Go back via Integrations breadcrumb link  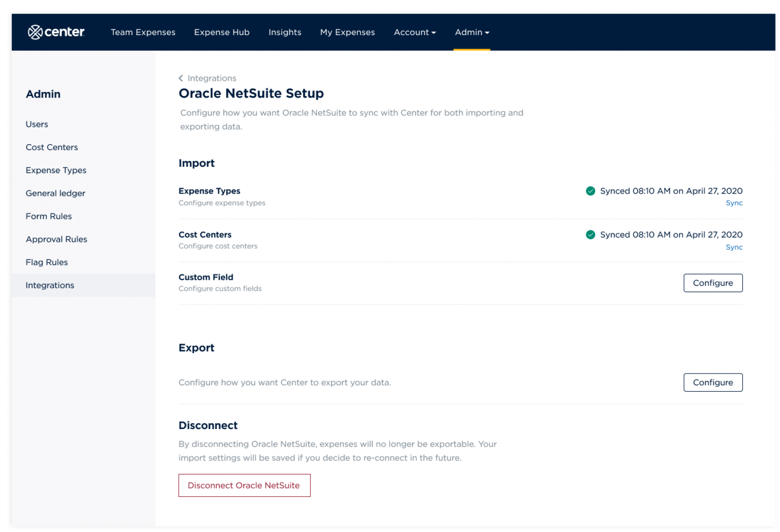pyautogui.click(x=212, y=78)
